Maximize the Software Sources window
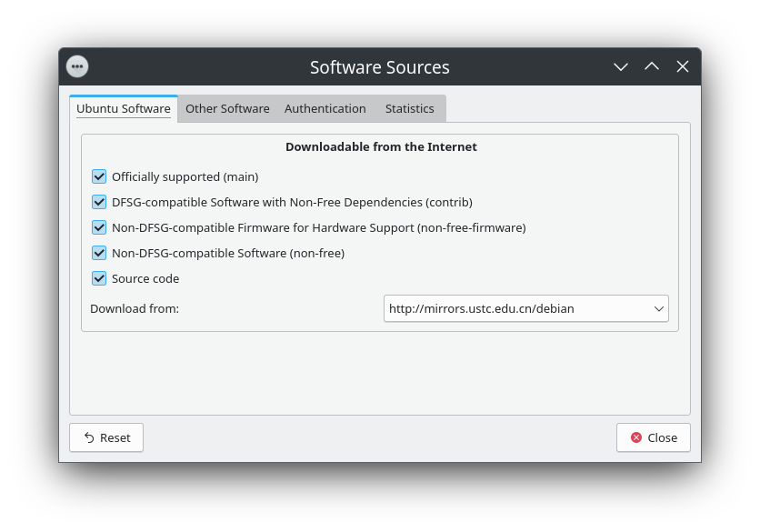The height and width of the screenshot is (532, 760). click(652, 66)
